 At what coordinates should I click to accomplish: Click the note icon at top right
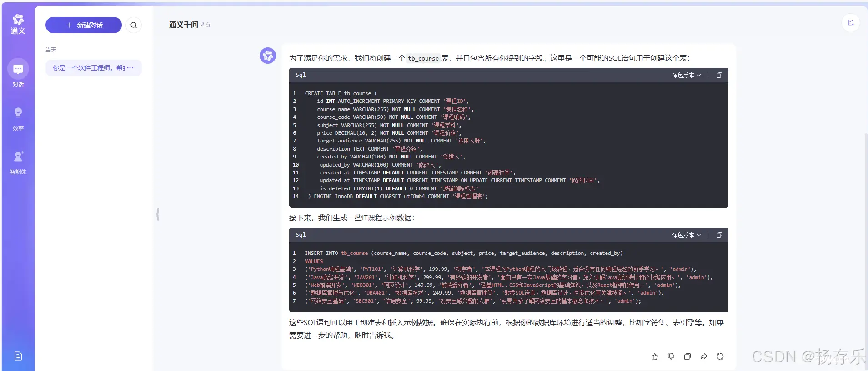coord(851,23)
